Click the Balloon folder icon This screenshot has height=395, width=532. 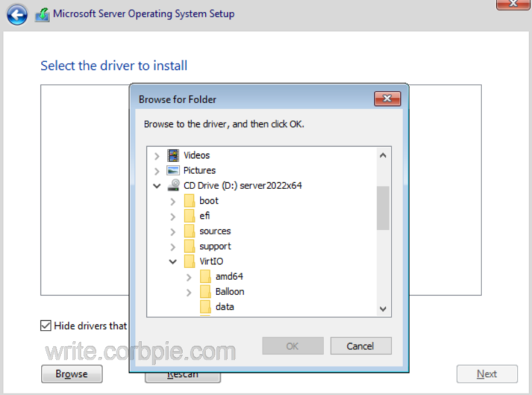click(x=205, y=292)
